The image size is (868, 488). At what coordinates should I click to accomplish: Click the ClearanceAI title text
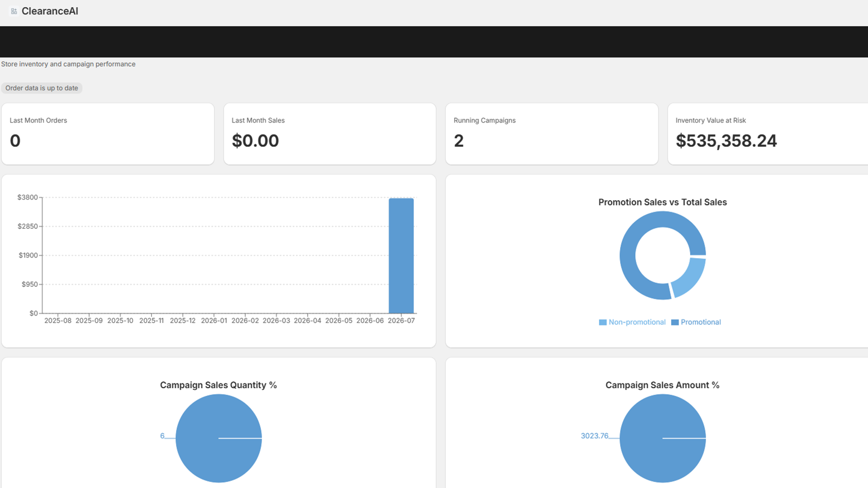click(x=50, y=11)
